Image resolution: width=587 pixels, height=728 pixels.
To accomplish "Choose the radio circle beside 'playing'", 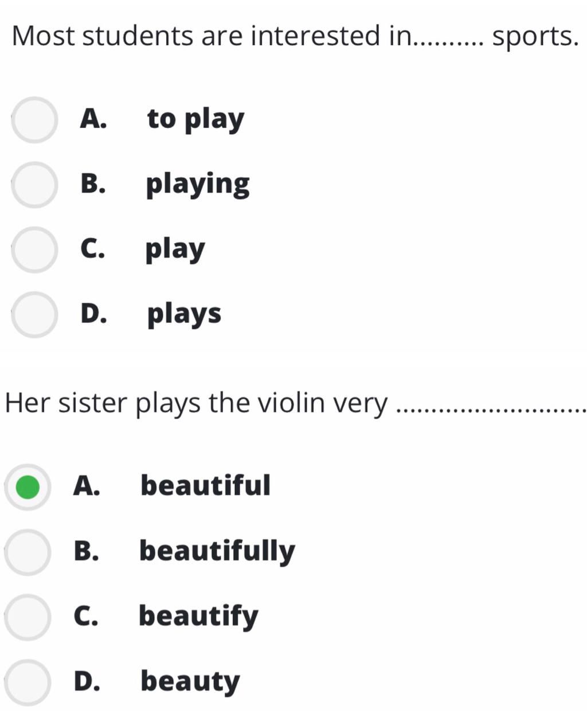I will [x=34, y=184].
